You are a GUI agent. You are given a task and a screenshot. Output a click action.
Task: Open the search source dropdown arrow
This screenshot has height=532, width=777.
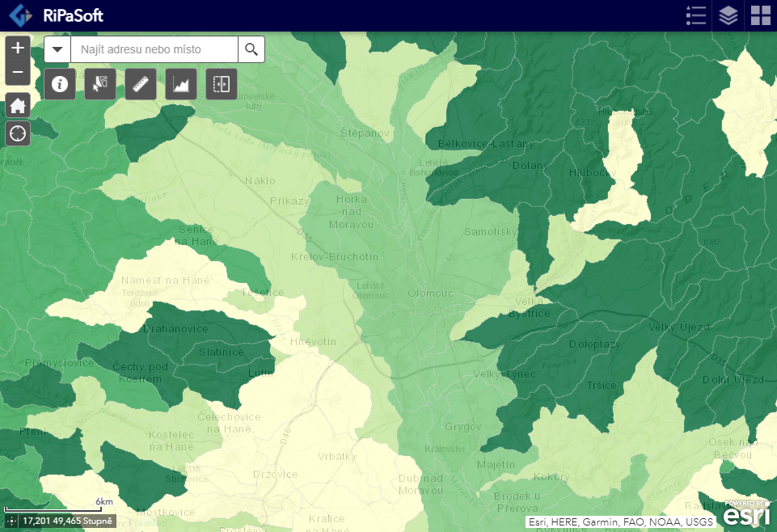(x=57, y=49)
